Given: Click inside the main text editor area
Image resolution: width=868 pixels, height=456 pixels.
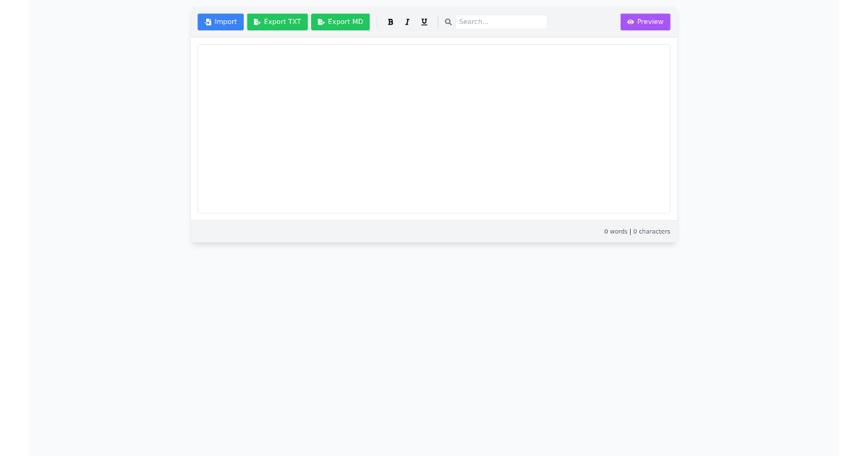Looking at the screenshot, I should (x=433, y=128).
